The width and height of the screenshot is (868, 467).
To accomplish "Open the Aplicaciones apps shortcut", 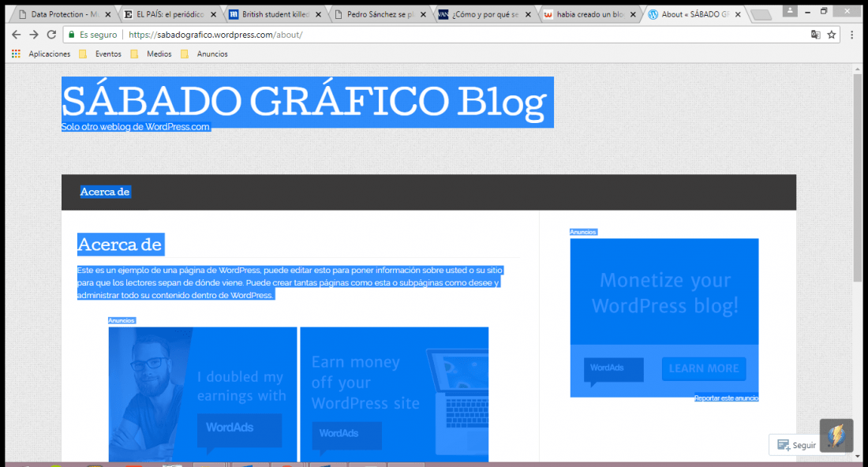I will pos(42,54).
